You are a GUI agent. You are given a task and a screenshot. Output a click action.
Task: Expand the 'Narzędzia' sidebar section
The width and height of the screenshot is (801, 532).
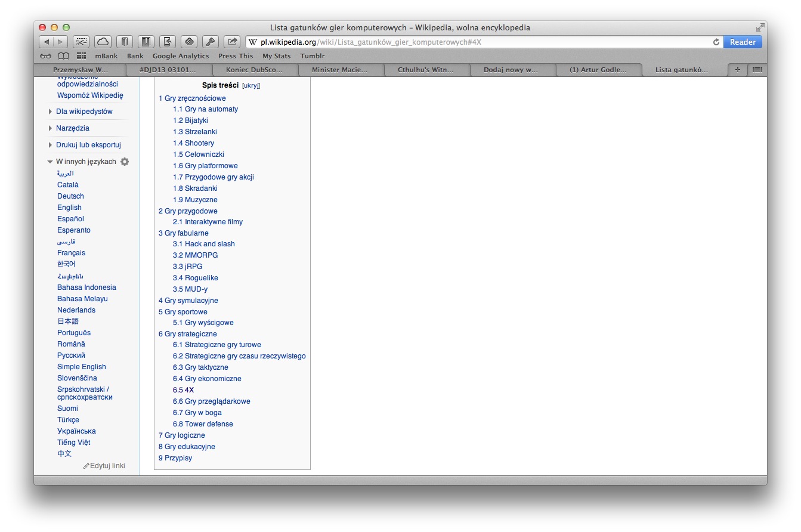(x=50, y=128)
